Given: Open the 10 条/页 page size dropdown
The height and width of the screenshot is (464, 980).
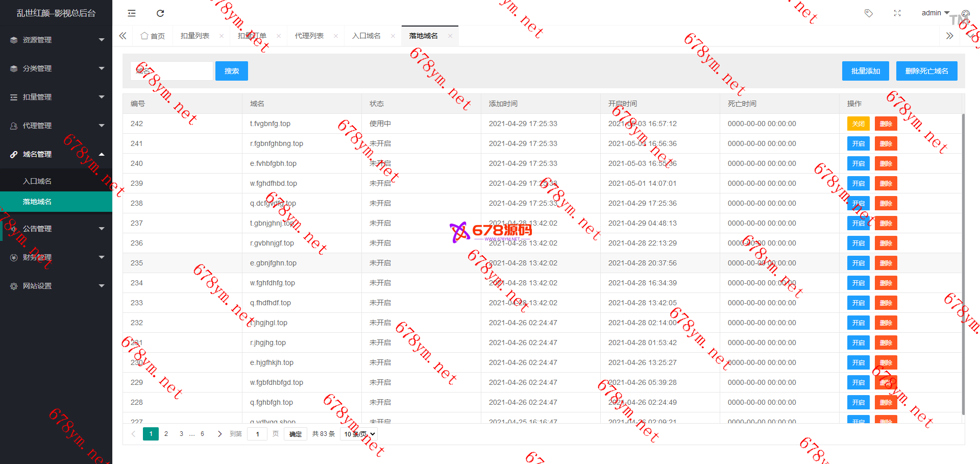Looking at the screenshot, I should click(359, 434).
